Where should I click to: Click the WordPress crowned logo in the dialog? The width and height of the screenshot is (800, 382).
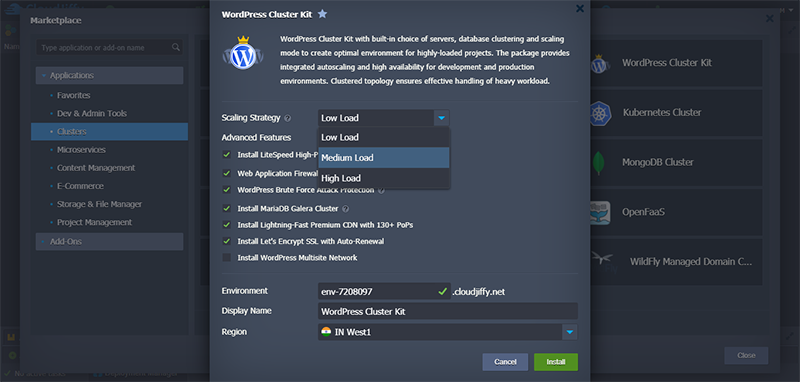[243, 54]
